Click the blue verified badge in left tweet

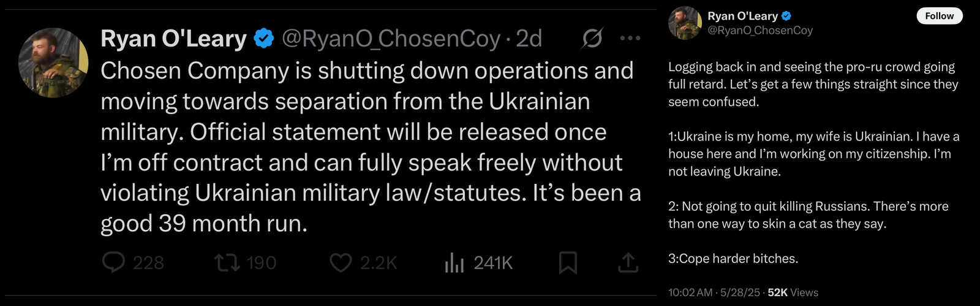point(264,39)
